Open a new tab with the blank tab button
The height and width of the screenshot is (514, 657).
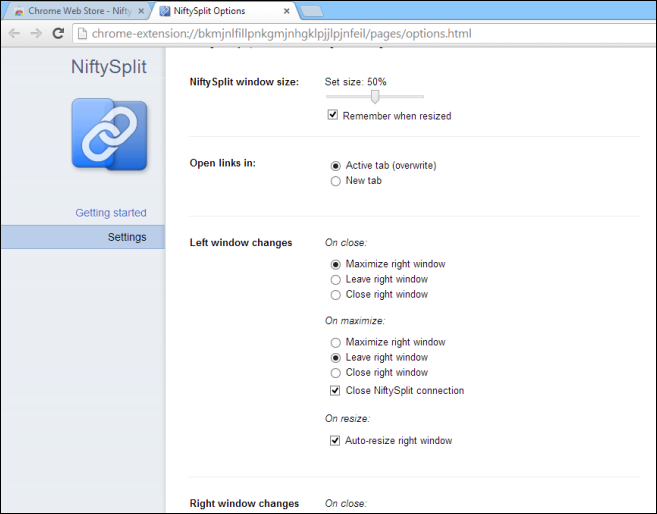[x=312, y=11]
